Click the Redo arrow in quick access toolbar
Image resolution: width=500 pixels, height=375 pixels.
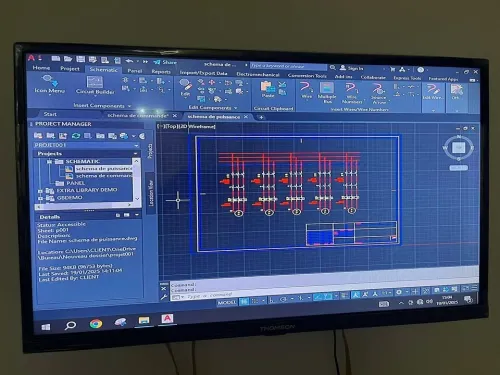(145, 61)
